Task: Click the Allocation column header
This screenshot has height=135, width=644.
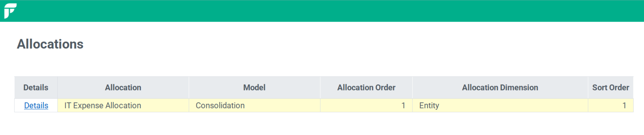Action: tap(123, 87)
